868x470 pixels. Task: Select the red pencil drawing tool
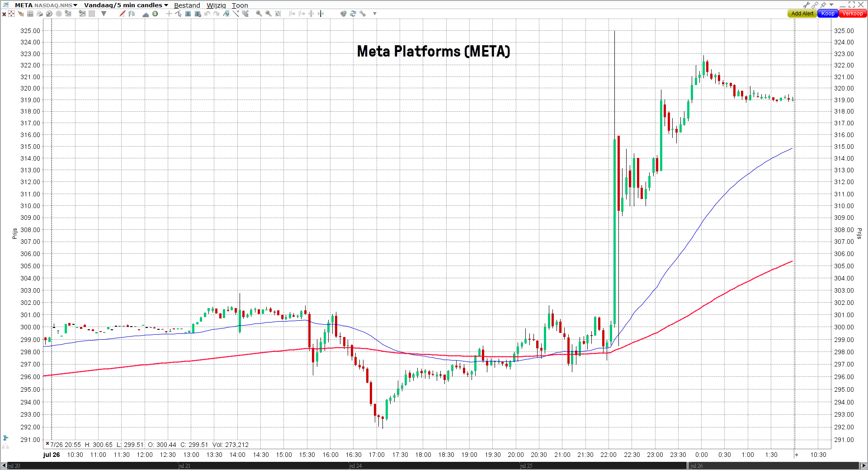pyautogui.click(x=123, y=14)
